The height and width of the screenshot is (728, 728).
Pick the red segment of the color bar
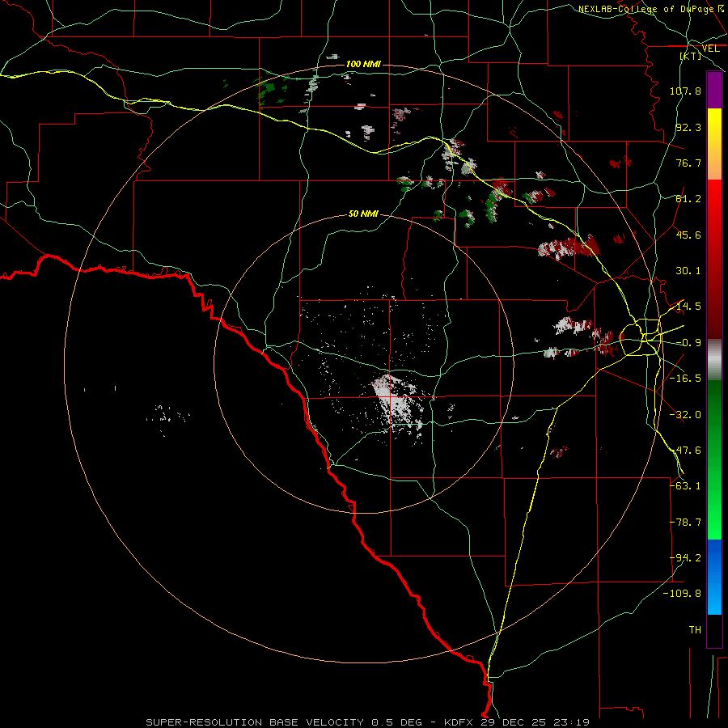[714, 259]
